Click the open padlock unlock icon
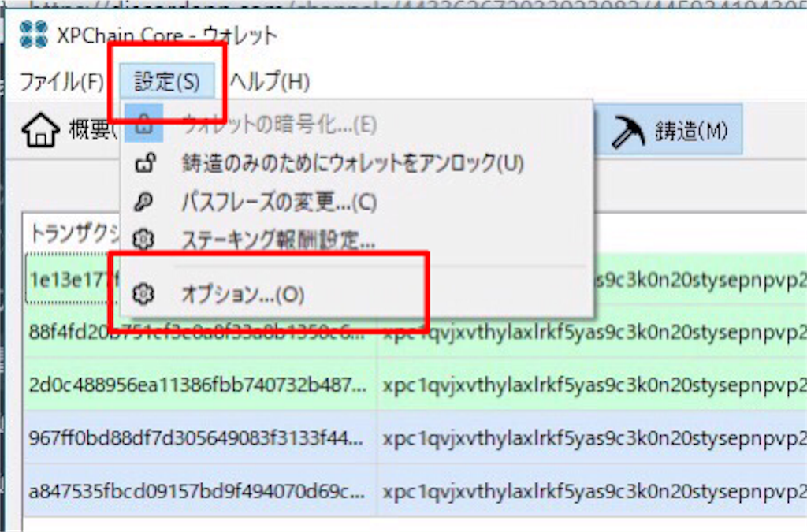Image resolution: width=807 pixels, height=532 pixels. [x=145, y=163]
